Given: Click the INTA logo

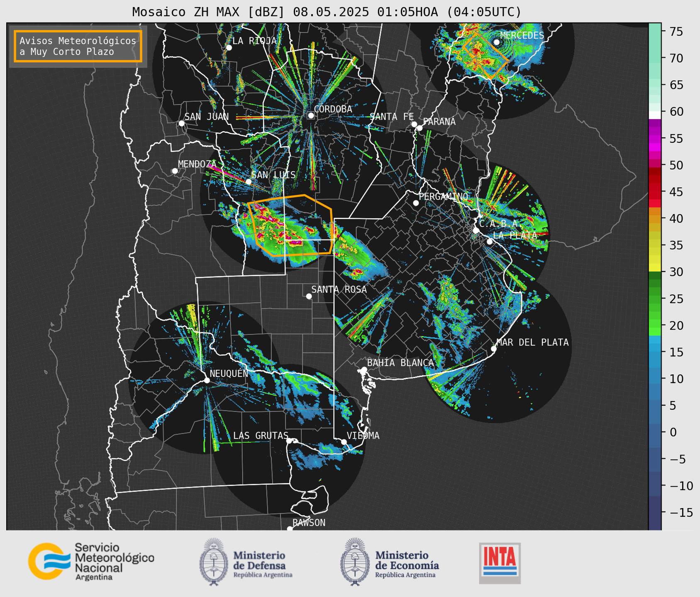Looking at the screenshot, I should [x=500, y=563].
